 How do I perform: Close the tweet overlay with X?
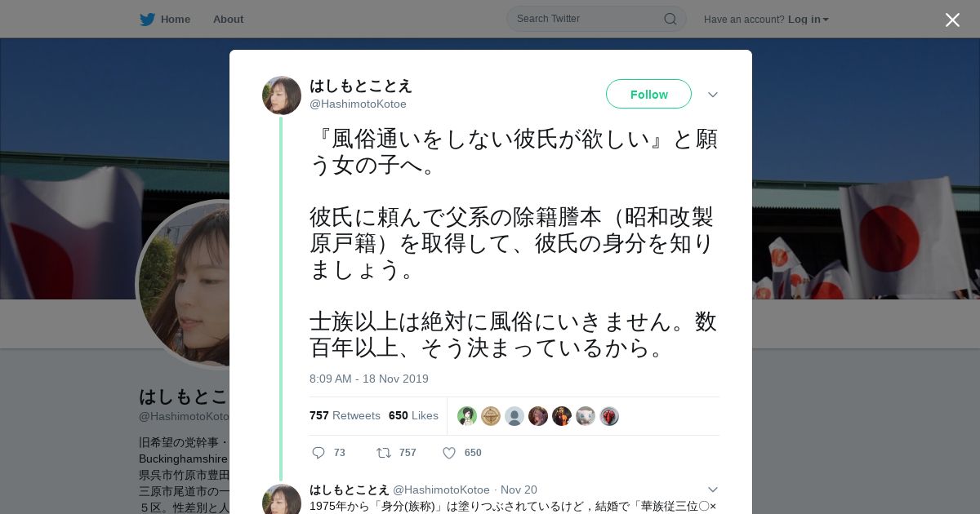(x=952, y=20)
